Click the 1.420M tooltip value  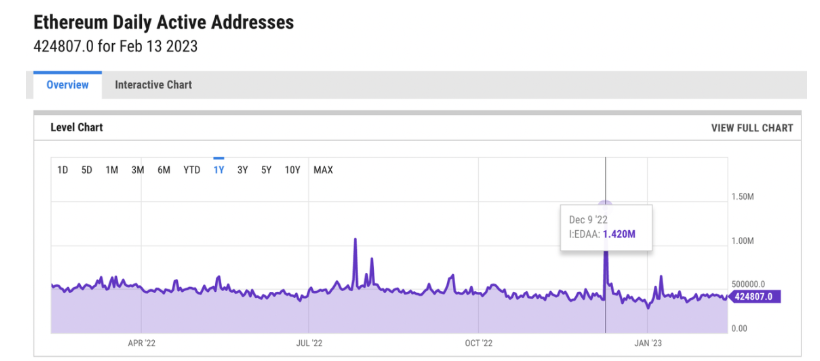(x=619, y=234)
